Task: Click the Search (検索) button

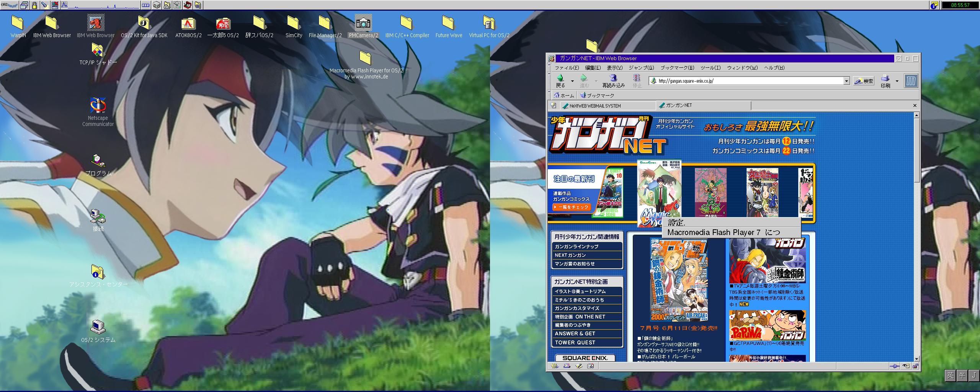Action: coord(864,81)
